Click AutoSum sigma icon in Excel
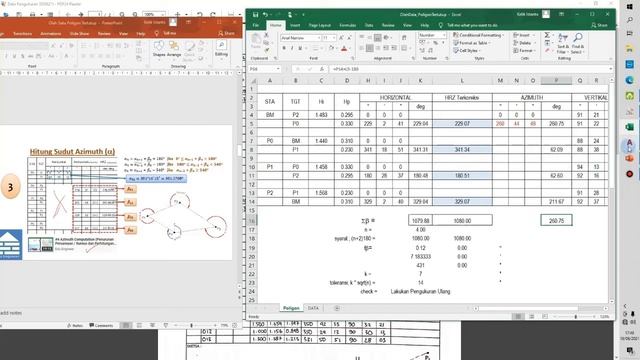 (547, 36)
